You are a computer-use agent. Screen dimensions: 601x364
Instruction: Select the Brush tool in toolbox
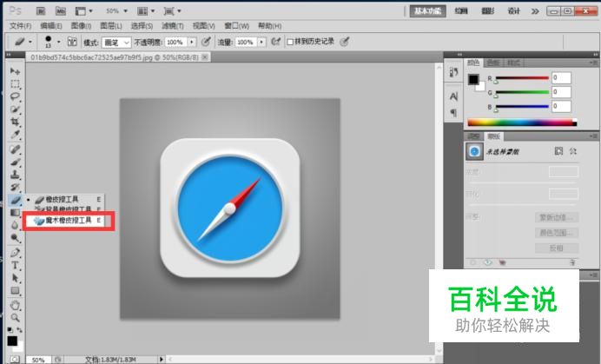click(15, 162)
